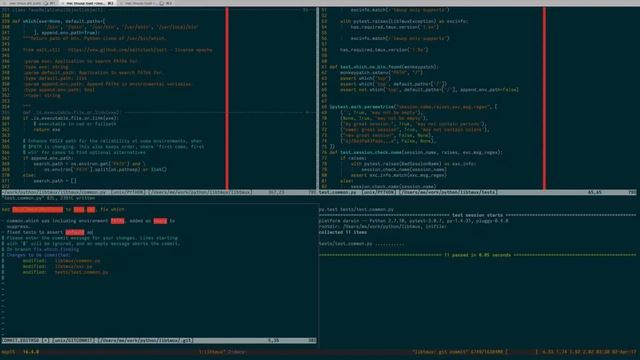Screen dimensions: 640x360
Task: Select tmux window '2:docs' in status bar
Action: click(236, 352)
